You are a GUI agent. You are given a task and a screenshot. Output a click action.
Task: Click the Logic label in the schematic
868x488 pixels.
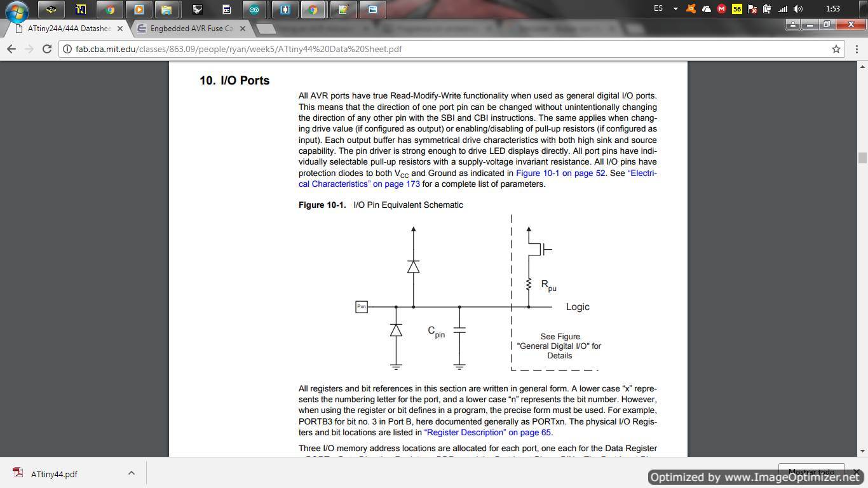pos(578,307)
